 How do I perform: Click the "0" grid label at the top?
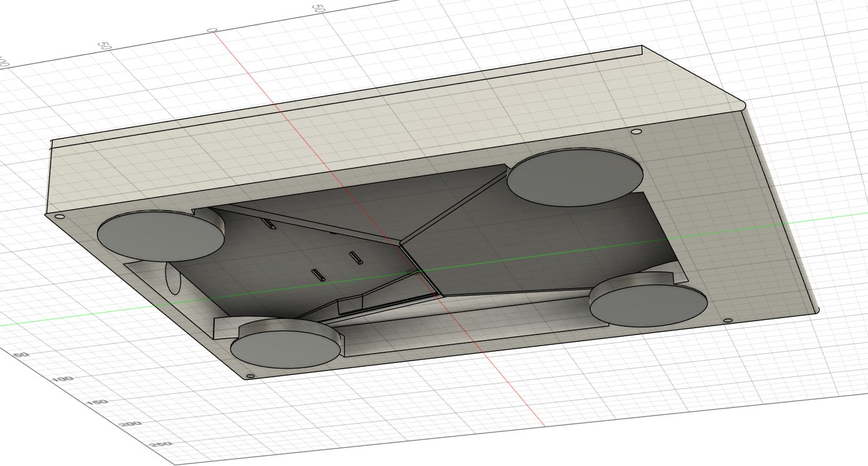click(212, 31)
